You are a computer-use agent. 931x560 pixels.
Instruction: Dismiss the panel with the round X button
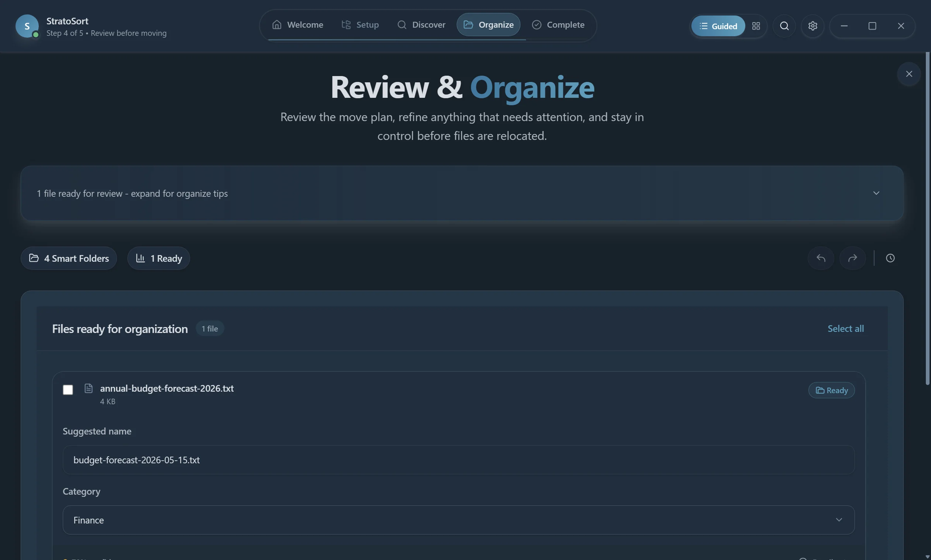tap(909, 74)
